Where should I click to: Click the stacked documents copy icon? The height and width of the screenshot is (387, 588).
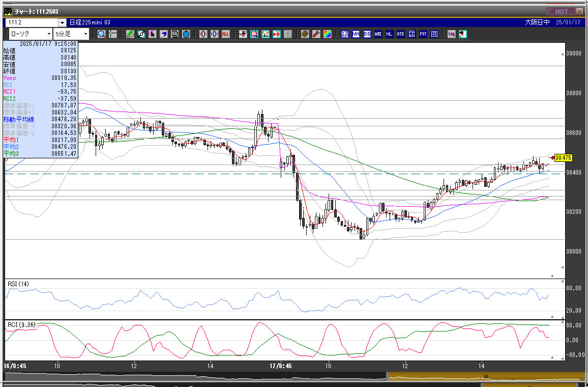click(x=175, y=34)
